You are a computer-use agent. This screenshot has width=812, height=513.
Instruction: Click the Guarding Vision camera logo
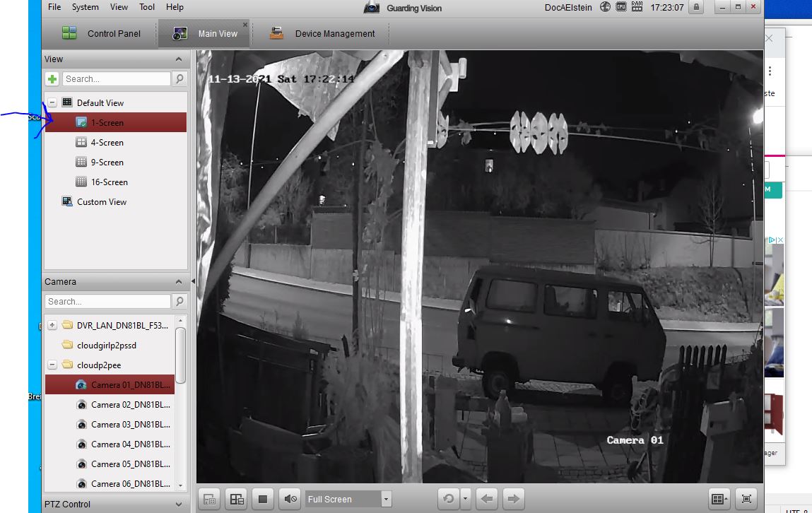point(371,7)
